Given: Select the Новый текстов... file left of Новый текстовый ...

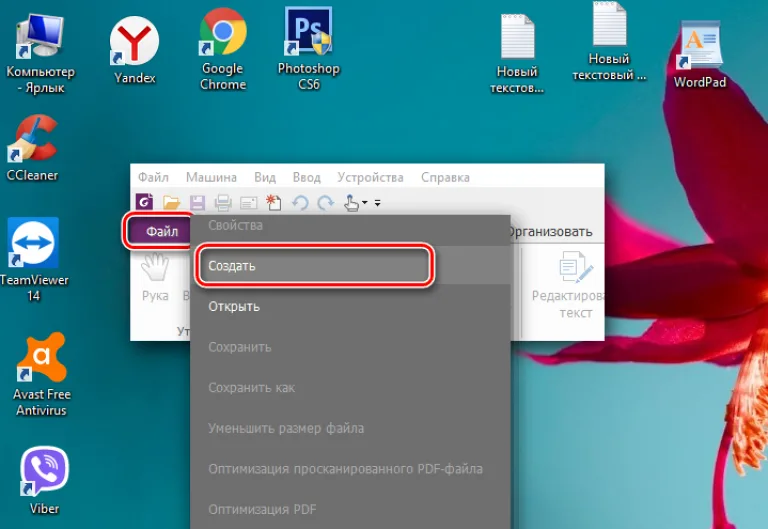Looking at the screenshot, I should [517, 54].
